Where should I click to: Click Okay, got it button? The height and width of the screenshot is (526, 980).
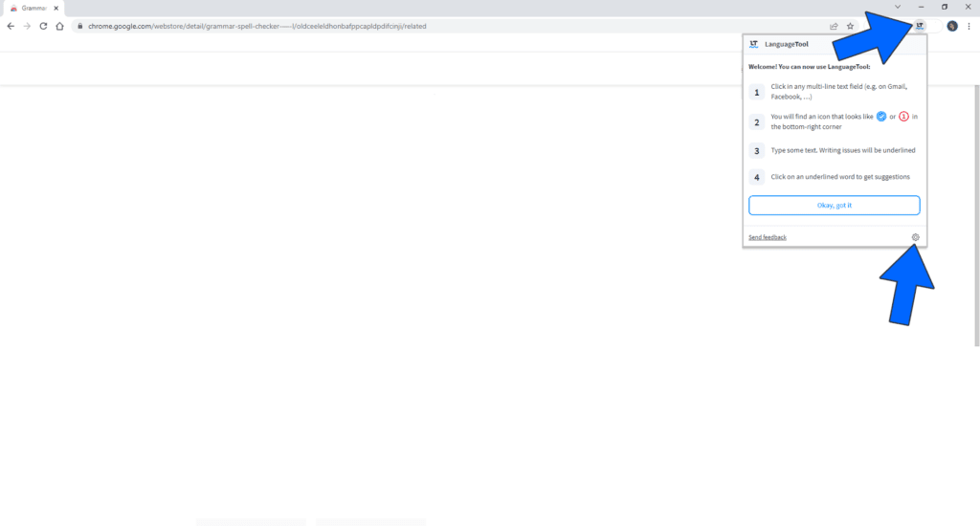[834, 205]
